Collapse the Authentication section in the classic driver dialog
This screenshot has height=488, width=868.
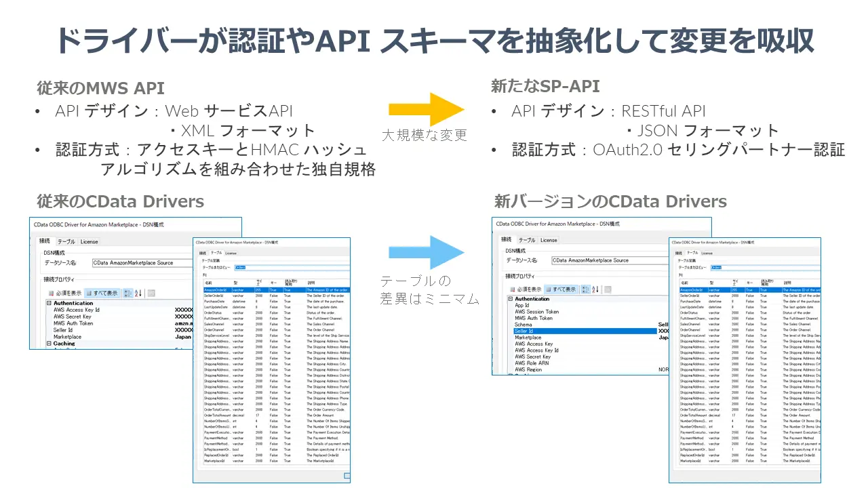coord(48,303)
